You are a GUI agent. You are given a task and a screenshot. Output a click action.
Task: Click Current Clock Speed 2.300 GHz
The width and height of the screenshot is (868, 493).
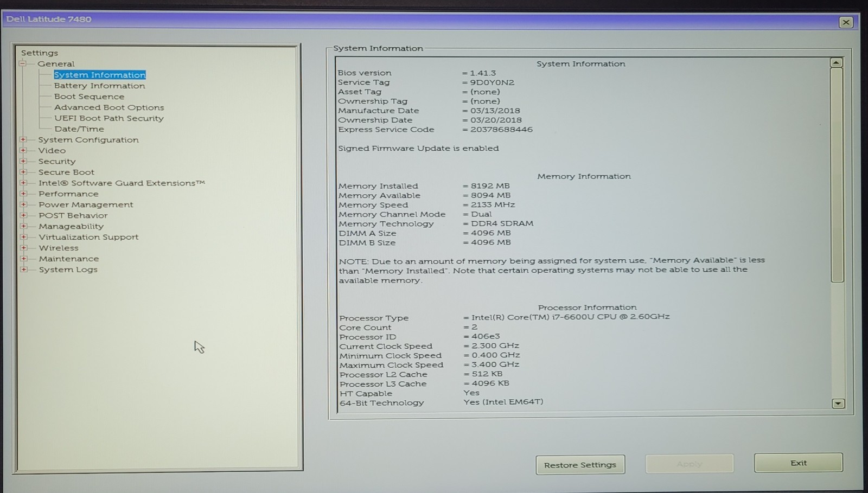pos(495,346)
